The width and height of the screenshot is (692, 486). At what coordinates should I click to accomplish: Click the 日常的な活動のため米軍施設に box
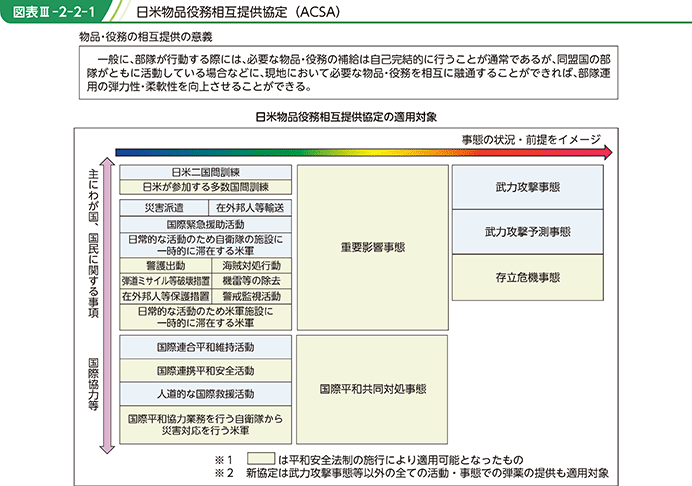coord(206,317)
